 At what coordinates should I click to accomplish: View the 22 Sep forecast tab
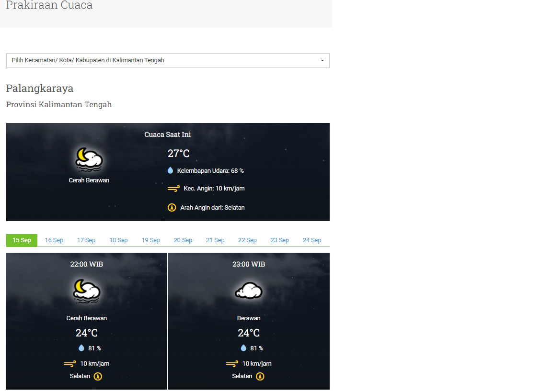(x=247, y=240)
